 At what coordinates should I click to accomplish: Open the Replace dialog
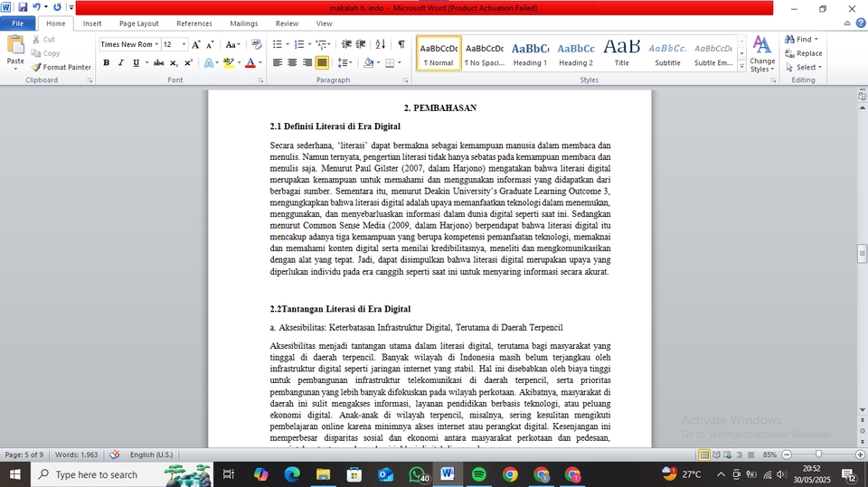click(803, 53)
